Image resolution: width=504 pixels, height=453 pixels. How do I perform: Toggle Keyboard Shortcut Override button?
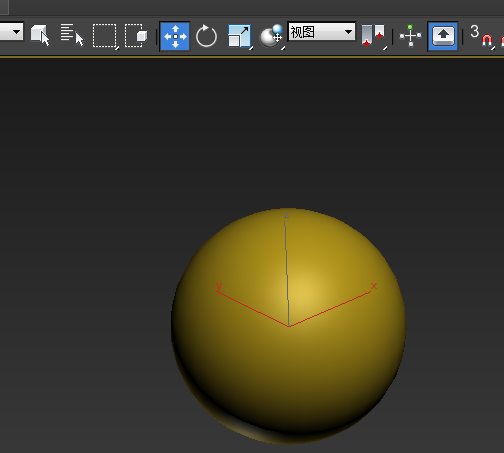443,36
